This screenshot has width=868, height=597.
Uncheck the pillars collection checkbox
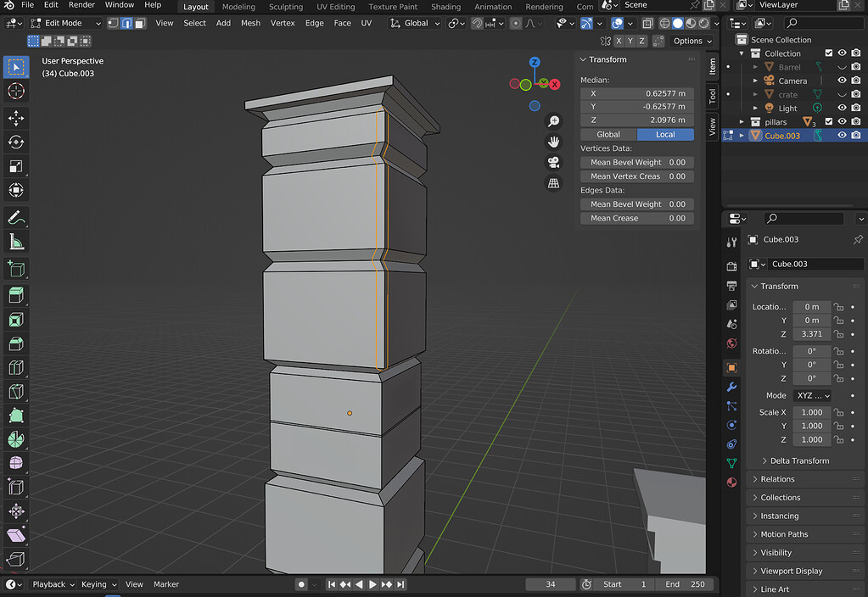click(829, 120)
